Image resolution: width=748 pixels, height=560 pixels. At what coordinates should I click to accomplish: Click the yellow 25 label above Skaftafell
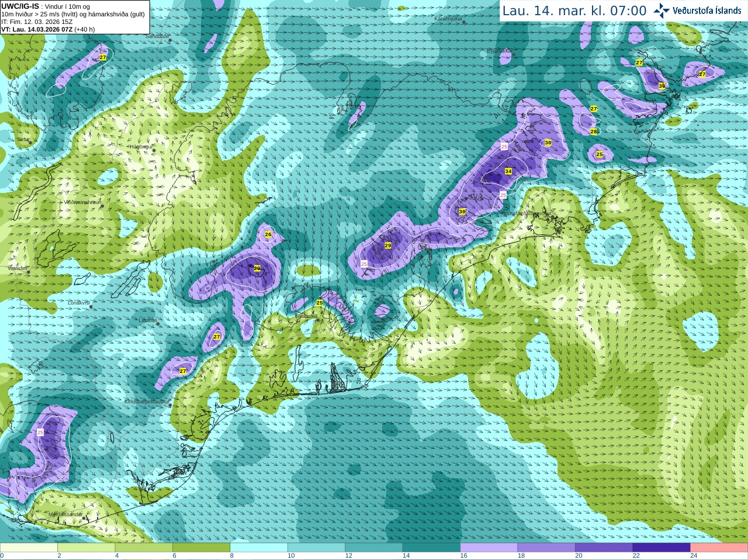(320, 303)
